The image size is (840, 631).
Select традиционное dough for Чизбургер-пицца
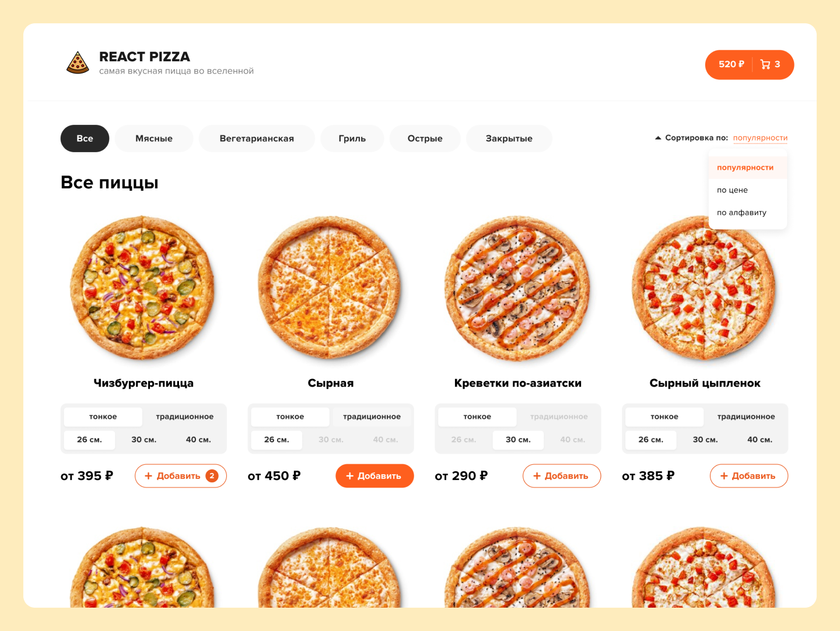[x=184, y=416]
